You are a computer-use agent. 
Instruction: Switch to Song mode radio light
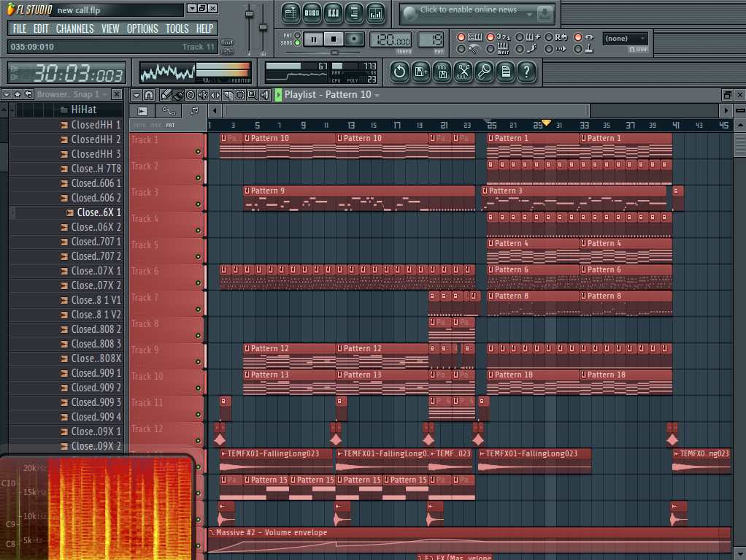297,43
